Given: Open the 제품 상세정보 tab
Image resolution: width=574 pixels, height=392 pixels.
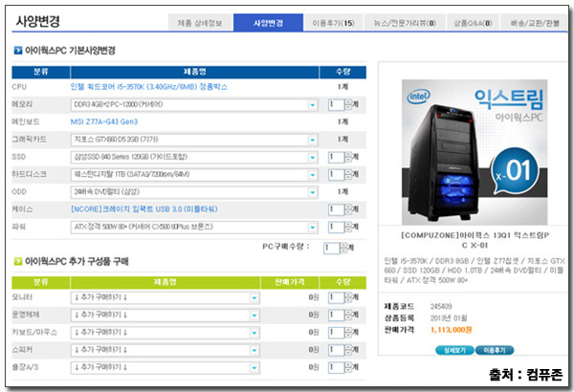Looking at the screenshot, I should tap(200, 23).
